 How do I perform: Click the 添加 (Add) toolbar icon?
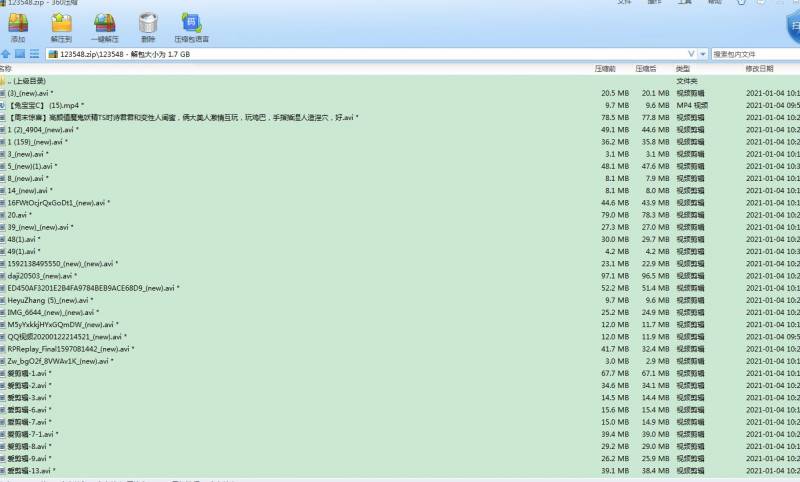coord(17,26)
